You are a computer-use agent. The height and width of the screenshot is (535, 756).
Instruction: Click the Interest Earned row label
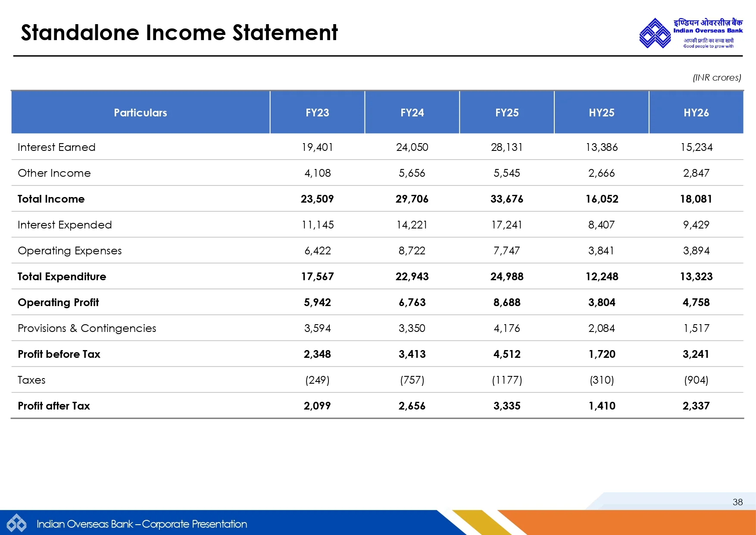[56, 147]
